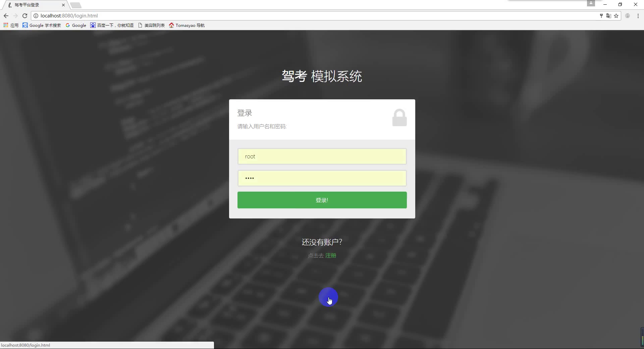The width and height of the screenshot is (644, 349).
Task: Open the Chrome three-dot menu
Action: [x=638, y=16]
